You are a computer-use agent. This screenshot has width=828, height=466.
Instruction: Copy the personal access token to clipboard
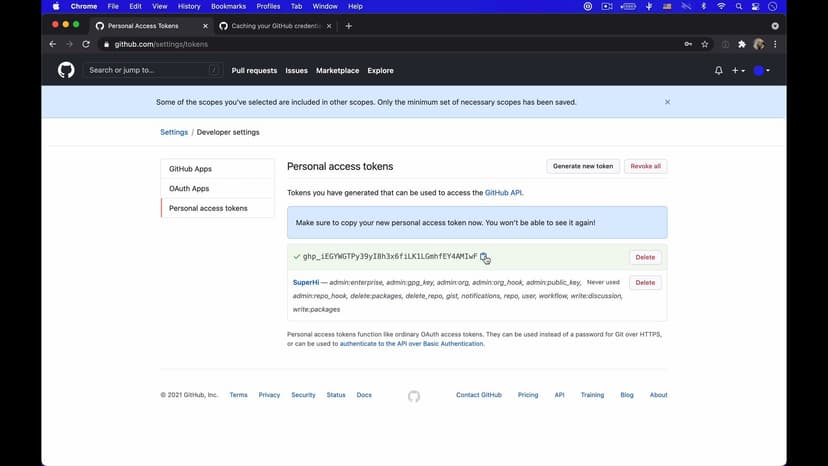(x=484, y=257)
